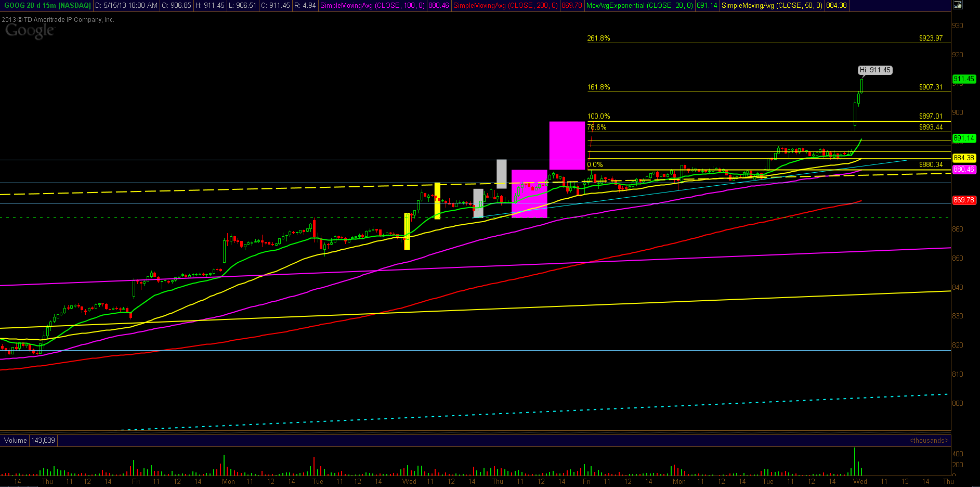Click the Volume study label
This screenshot has height=487, width=980.
(16, 441)
